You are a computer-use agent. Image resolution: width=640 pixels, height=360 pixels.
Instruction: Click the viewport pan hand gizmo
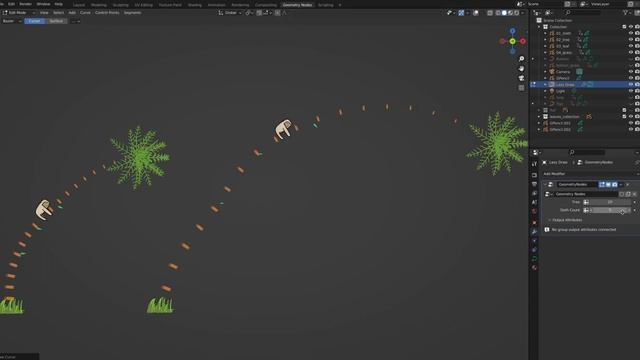tap(521, 69)
